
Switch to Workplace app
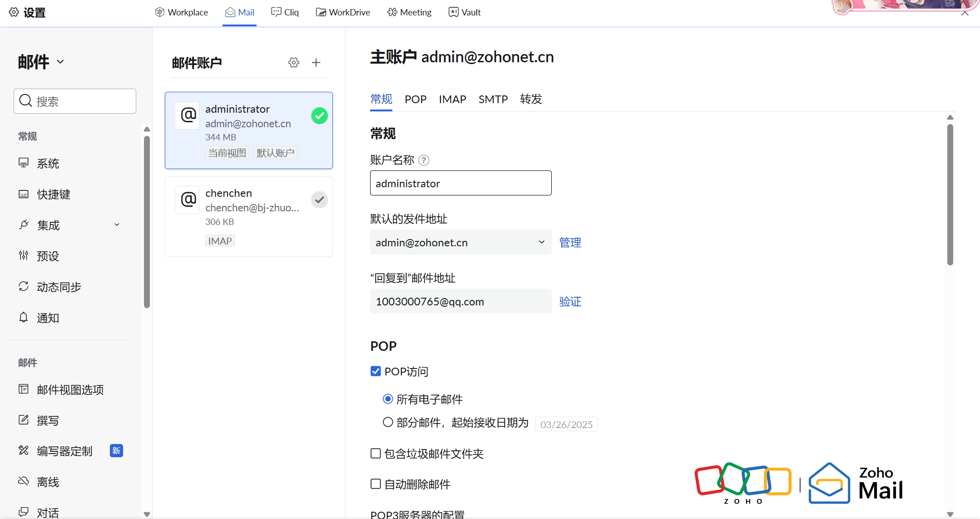tap(181, 12)
